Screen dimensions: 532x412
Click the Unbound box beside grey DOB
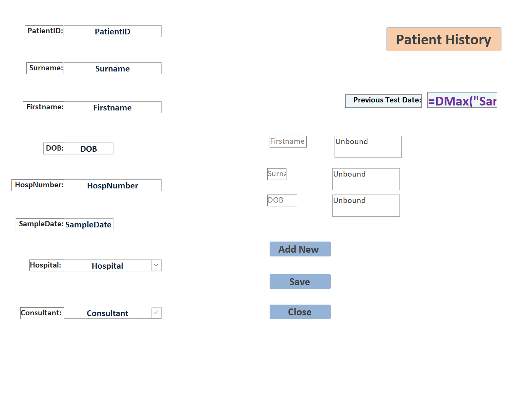[x=366, y=206]
